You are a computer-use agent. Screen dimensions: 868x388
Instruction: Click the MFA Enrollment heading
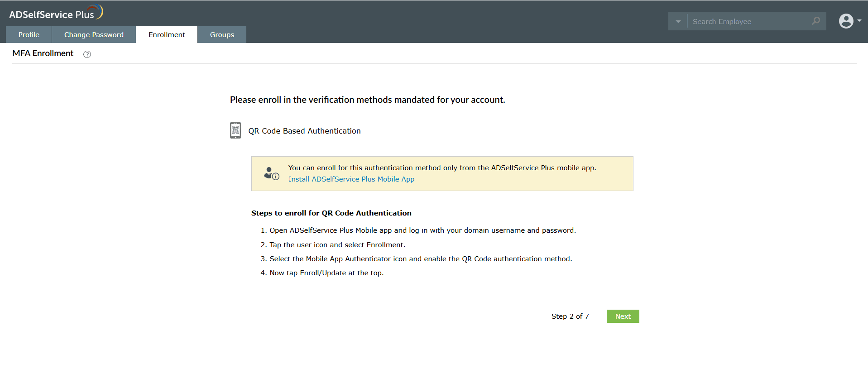(x=43, y=53)
